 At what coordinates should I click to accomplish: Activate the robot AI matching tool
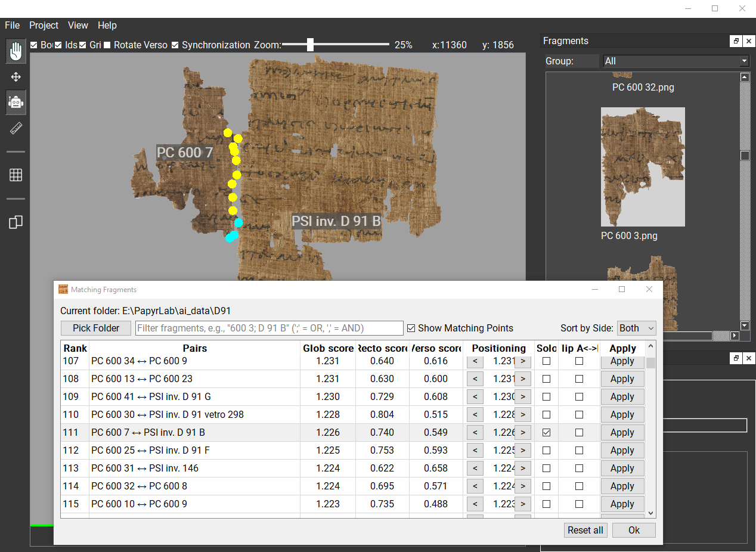pos(16,102)
